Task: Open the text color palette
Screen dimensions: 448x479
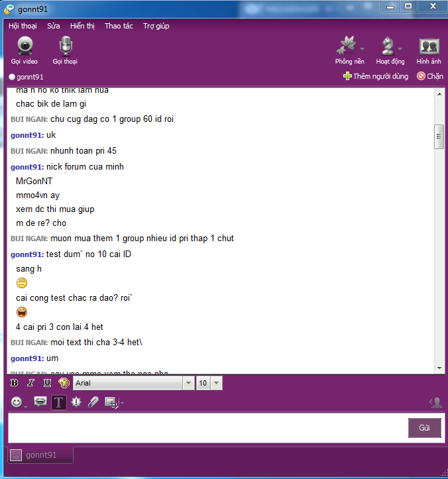Action: click(x=64, y=383)
